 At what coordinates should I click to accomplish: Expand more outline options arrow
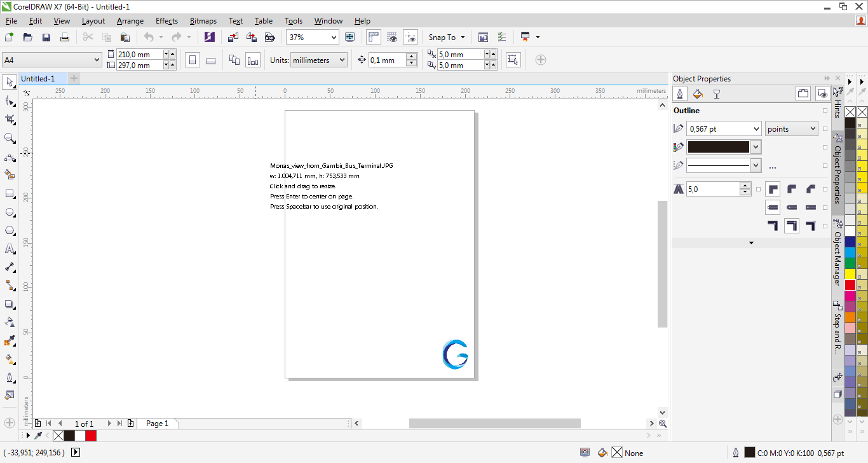click(x=751, y=243)
